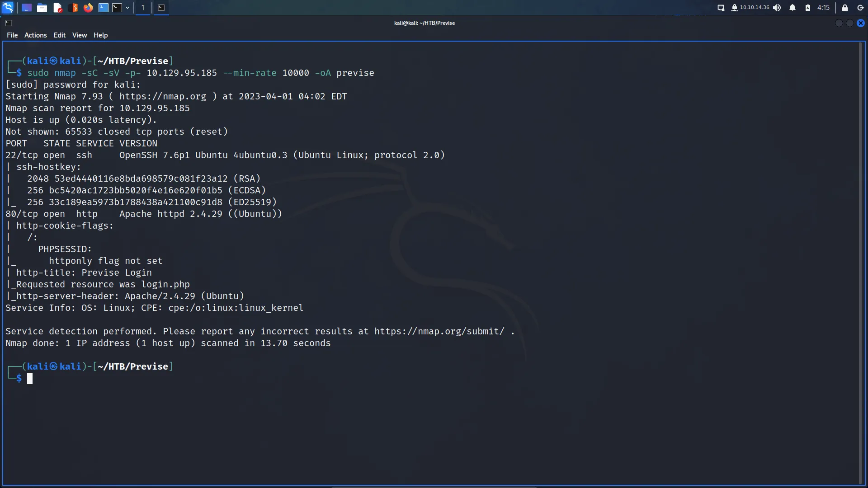
Task: Click the log out icon
Action: (860, 8)
